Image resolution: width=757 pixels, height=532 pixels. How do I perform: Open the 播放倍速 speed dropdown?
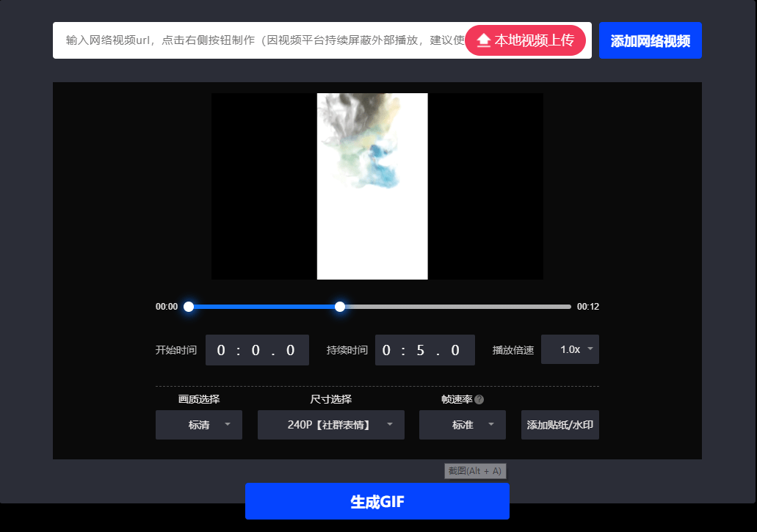coord(570,349)
